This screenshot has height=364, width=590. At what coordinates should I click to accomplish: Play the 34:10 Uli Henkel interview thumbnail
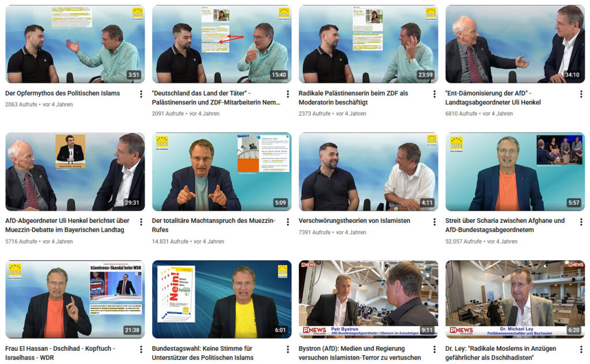(x=515, y=44)
